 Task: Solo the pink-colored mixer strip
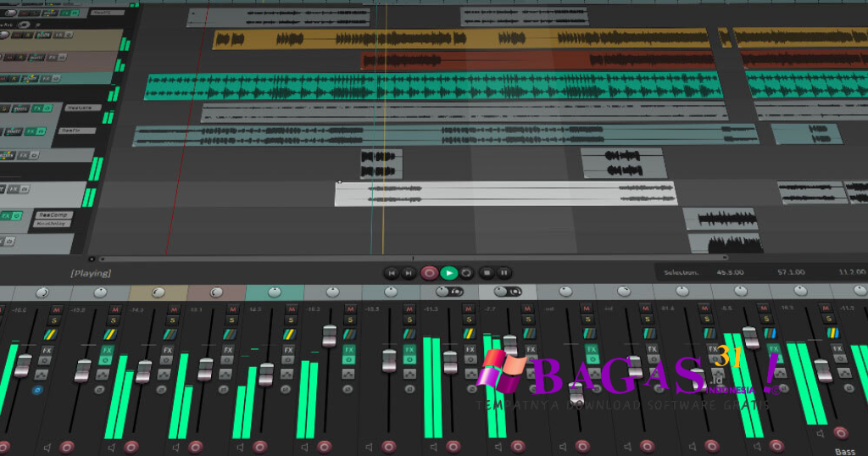(x=231, y=321)
